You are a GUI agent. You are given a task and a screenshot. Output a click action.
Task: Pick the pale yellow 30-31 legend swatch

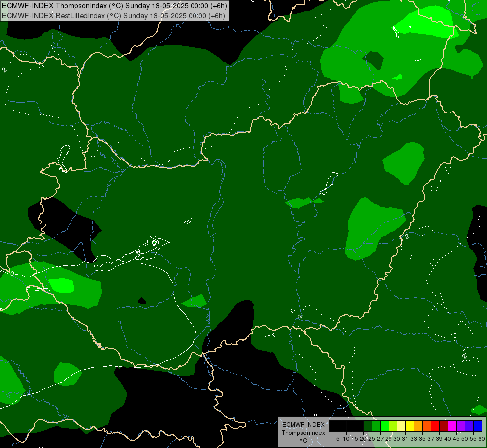coord(401,426)
